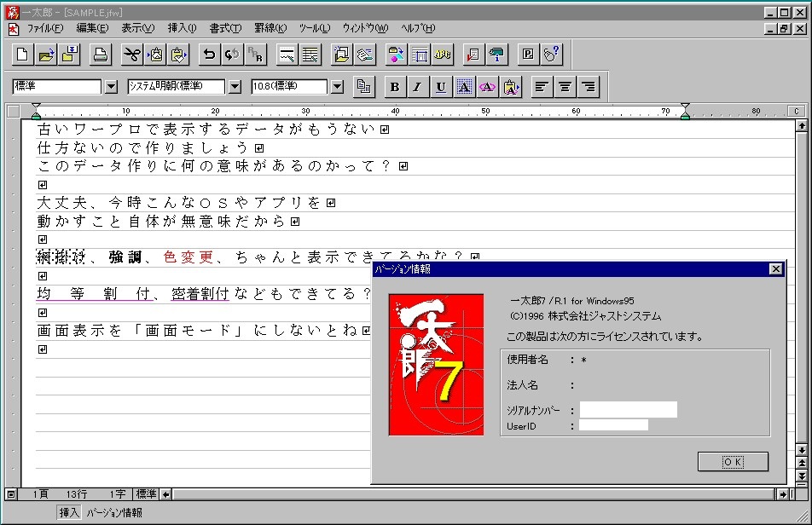Click the New document icon
The width and height of the screenshot is (812, 525).
23,55
